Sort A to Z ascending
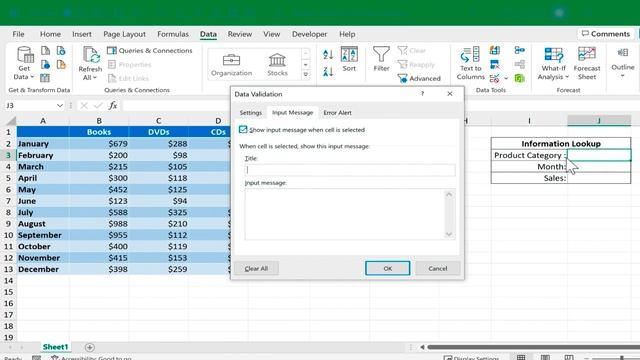The width and height of the screenshot is (640, 360). 328,54
